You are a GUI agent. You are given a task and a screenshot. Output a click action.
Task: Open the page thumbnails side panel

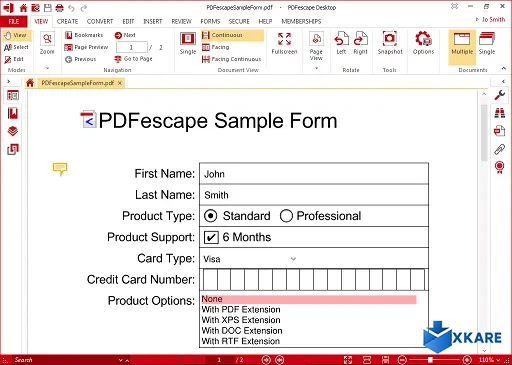point(13,96)
